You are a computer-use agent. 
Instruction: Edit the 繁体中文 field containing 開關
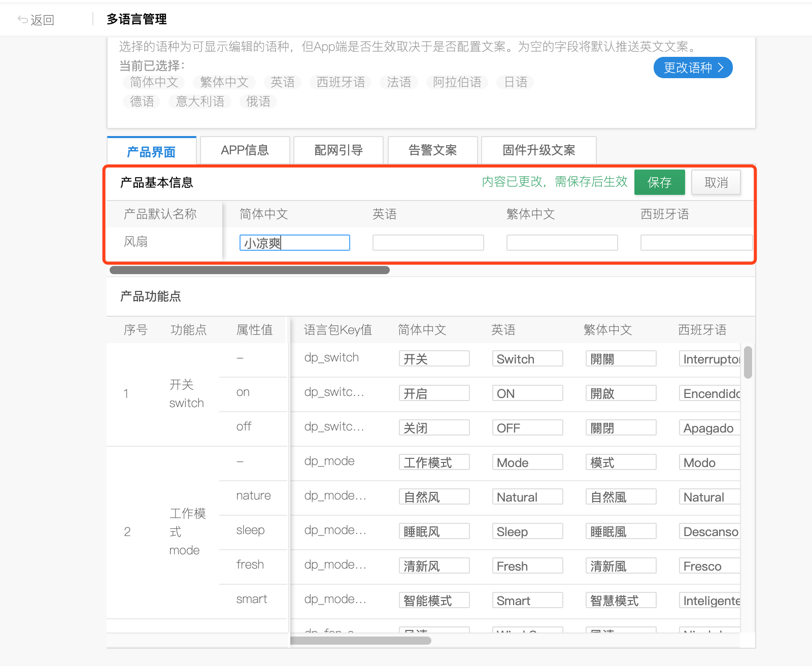coord(621,358)
